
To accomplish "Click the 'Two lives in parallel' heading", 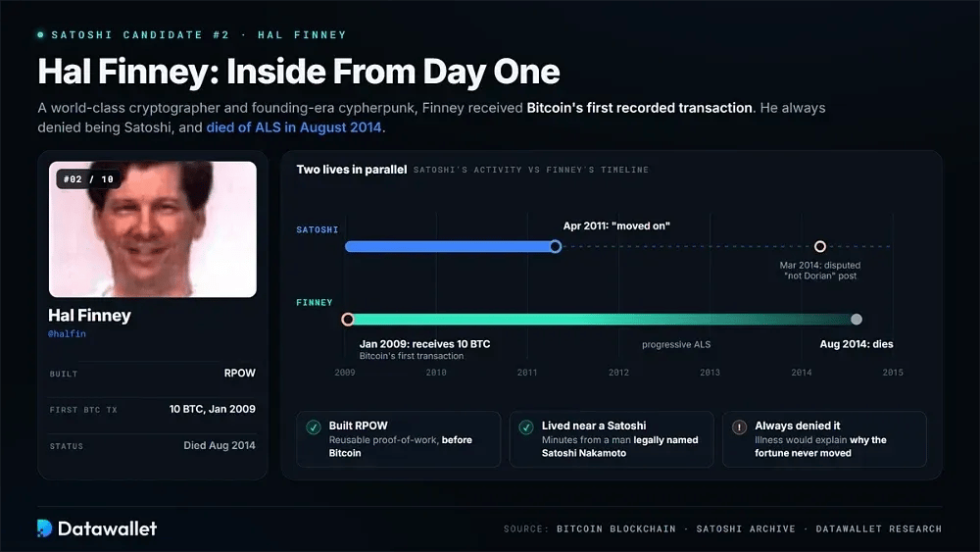I will (351, 170).
